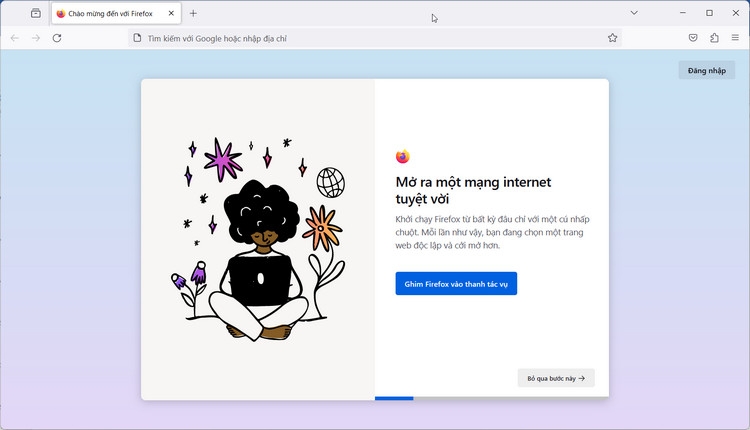Click the Đăng nhập button

[707, 70]
